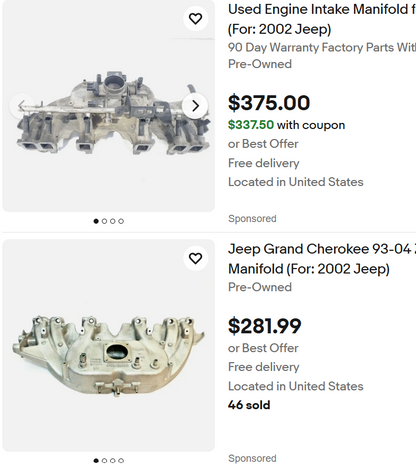
Task: Show next photo of $375.00 manifold
Action: click(x=195, y=106)
